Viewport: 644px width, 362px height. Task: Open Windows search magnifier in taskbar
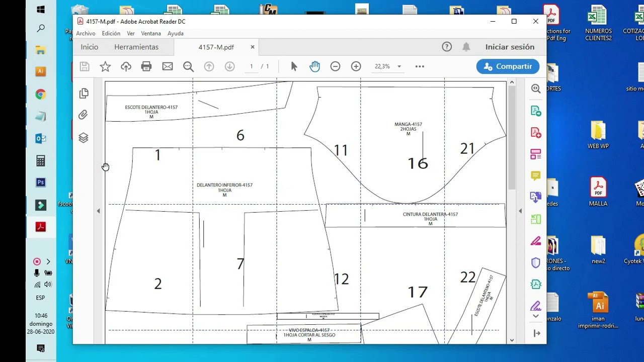point(41,29)
